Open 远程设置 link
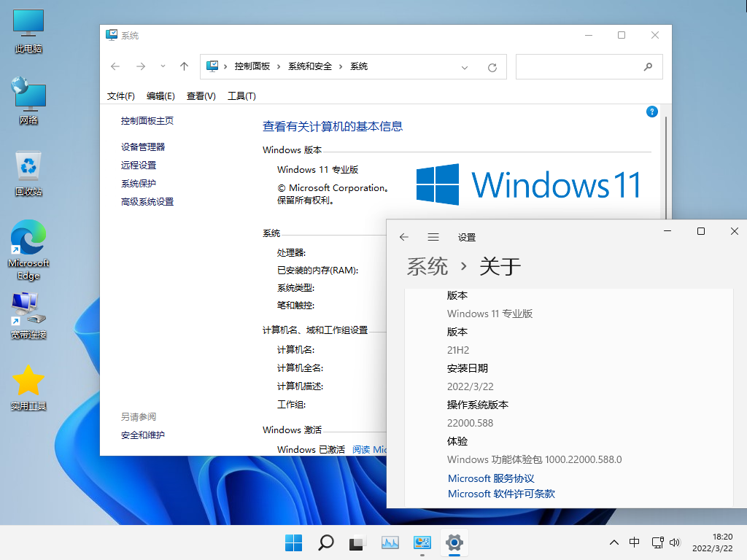 (139, 166)
